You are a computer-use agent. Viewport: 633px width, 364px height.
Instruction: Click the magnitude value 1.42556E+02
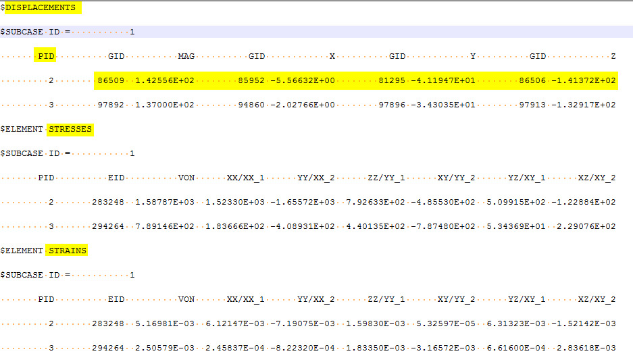(165, 80)
